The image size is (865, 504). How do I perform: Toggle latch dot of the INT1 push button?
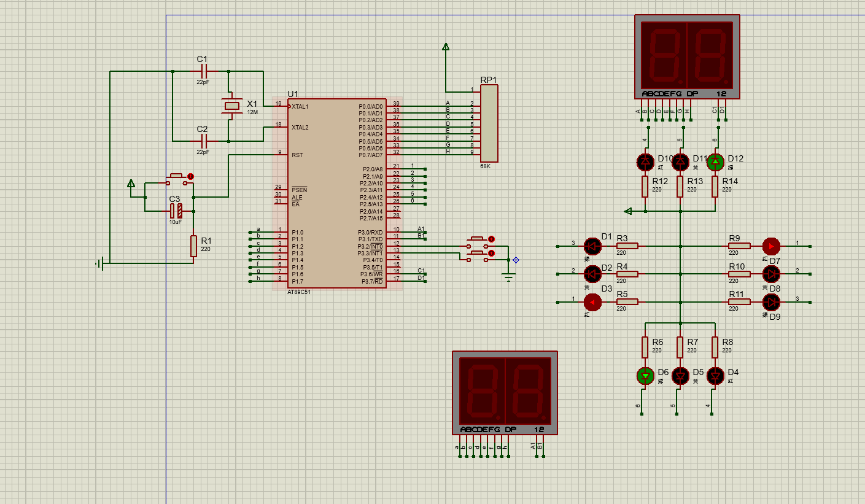pos(491,253)
